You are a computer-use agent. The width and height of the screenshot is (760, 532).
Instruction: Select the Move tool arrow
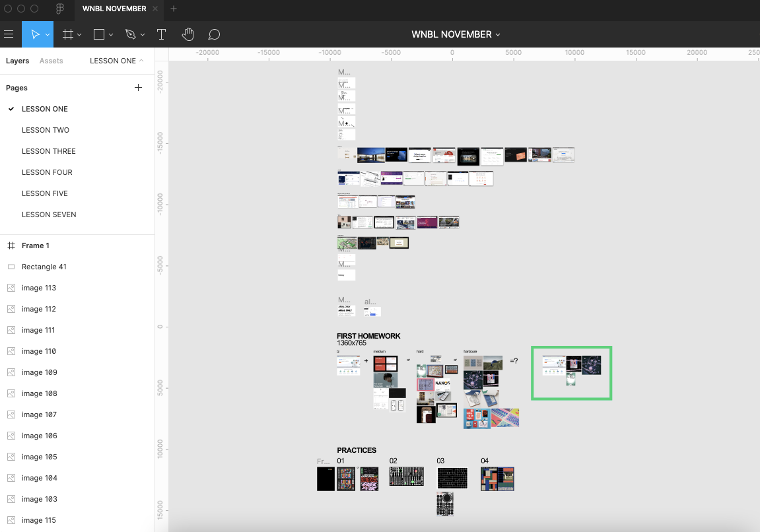point(35,34)
